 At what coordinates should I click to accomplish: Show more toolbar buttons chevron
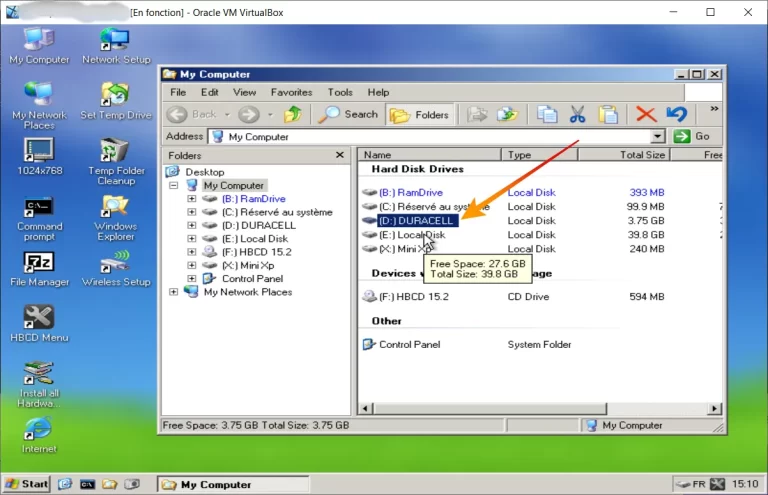(714, 109)
